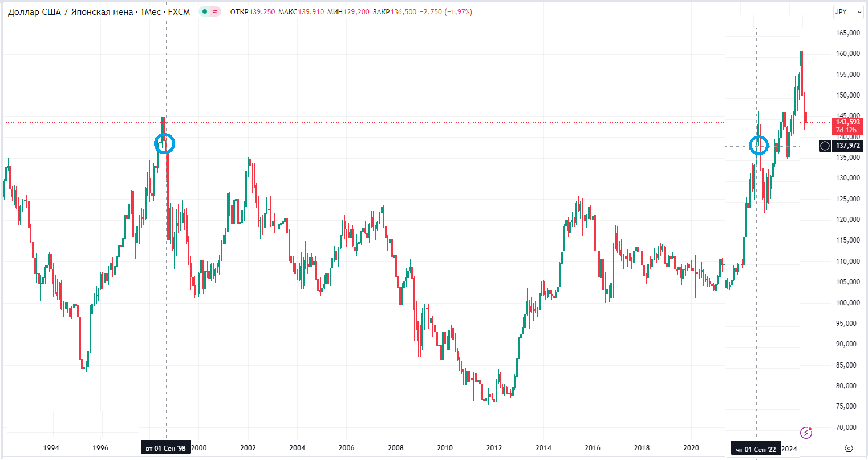Click the 2012 time axis label
This screenshot has height=460, width=868.
pos(494,448)
